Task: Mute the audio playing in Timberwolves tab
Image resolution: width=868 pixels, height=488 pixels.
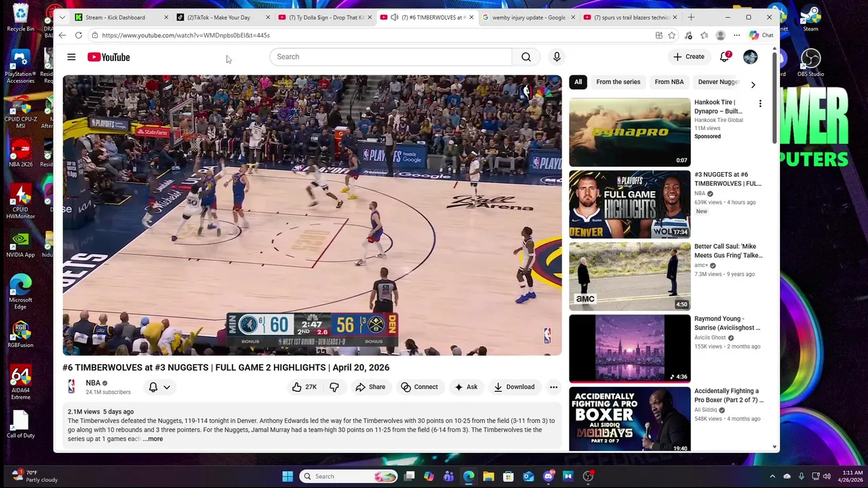Action: (394, 18)
